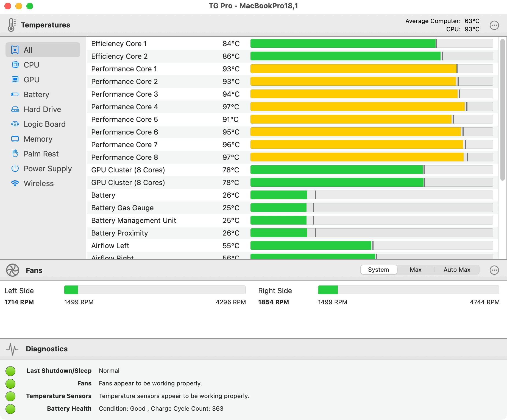Viewport: 507px width, 420px height.
Task: Click the Battery Health status indicator
Action: pyautogui.click(x=10, y=409)
